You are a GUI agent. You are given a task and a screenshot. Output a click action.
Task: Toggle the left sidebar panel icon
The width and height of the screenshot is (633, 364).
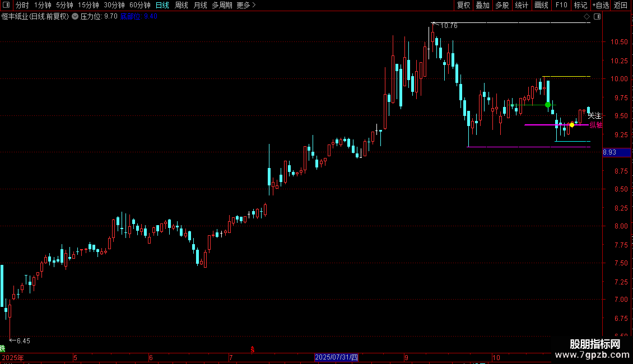pos(6,5)
